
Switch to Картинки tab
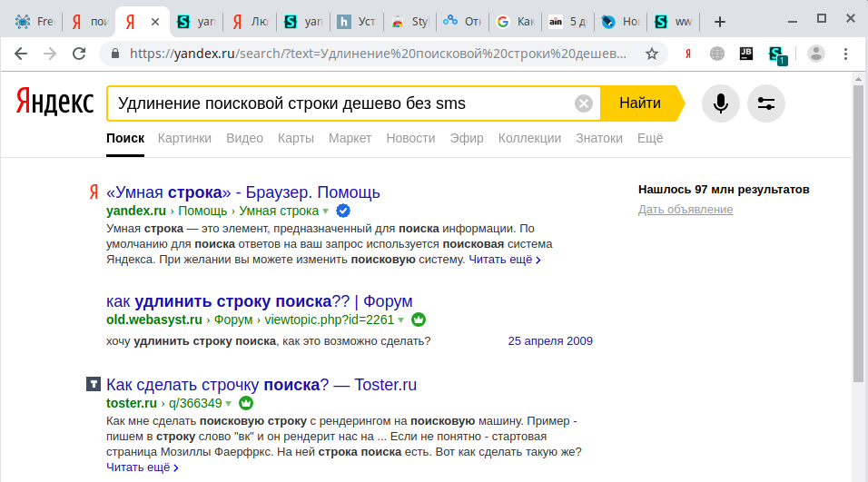tap(184, 138)
